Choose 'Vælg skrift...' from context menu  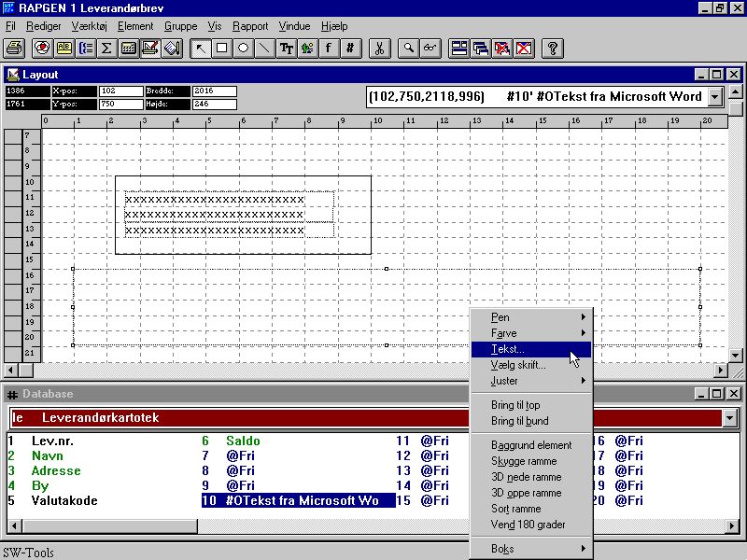tap(519, 365)
